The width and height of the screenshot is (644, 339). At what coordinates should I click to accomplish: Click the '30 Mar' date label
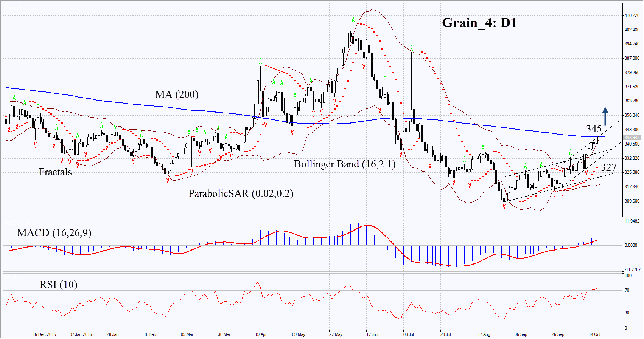224,334
